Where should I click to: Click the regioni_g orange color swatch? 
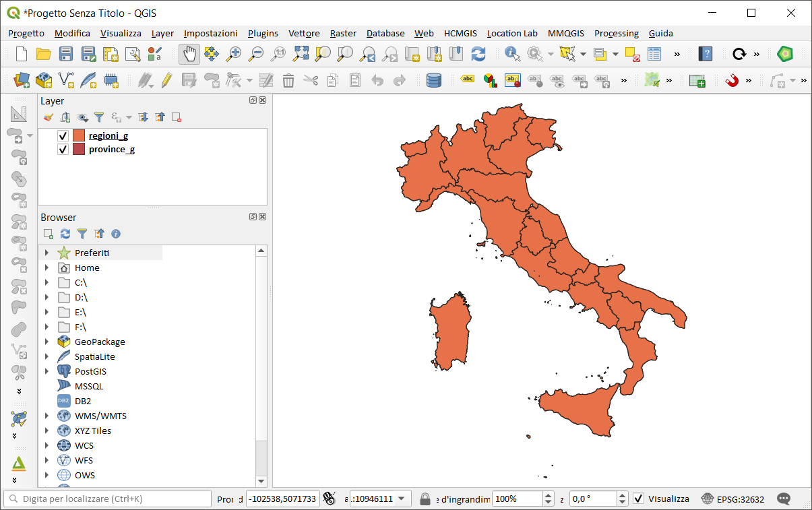tap(79, 135)
